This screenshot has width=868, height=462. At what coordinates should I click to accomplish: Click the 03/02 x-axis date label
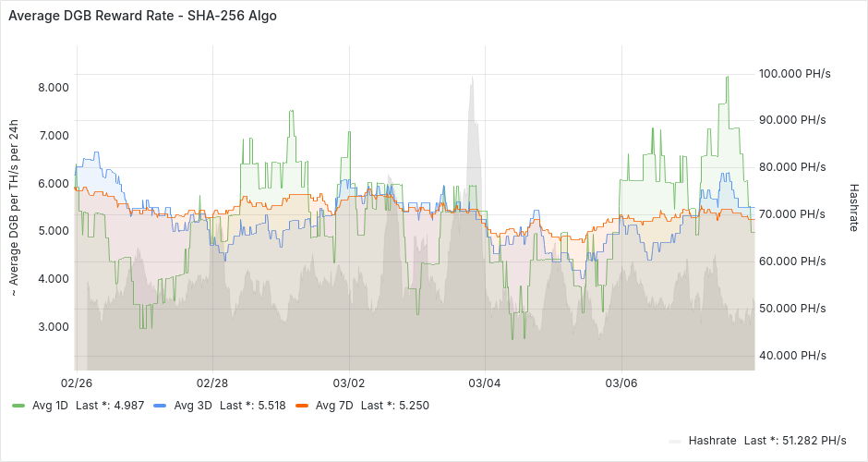click(x=349, y=383)
